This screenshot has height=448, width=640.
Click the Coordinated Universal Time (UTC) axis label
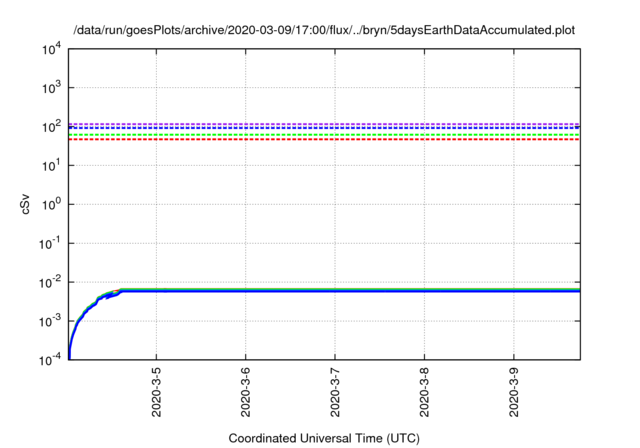[324, 438]
